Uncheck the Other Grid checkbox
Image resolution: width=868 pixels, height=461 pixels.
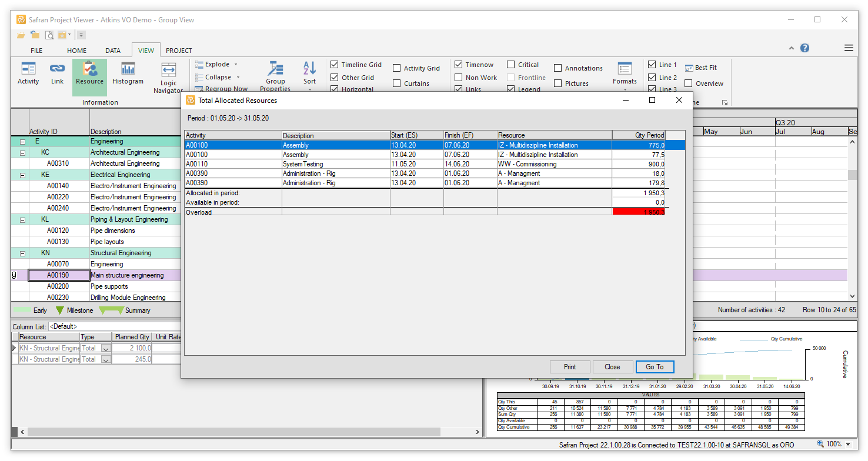pos(334,78)
